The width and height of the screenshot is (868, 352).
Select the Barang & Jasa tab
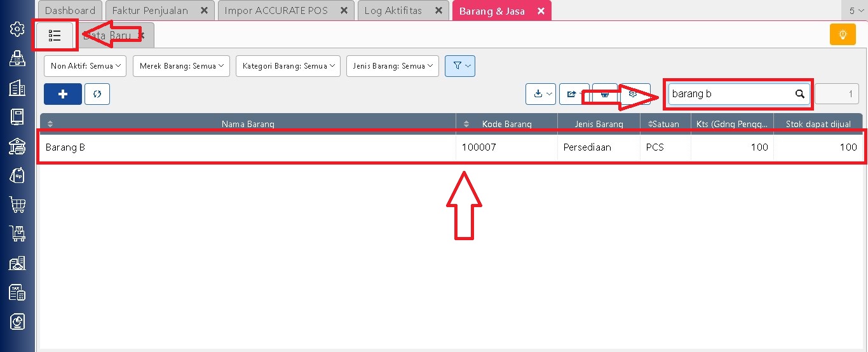point(492,11)
